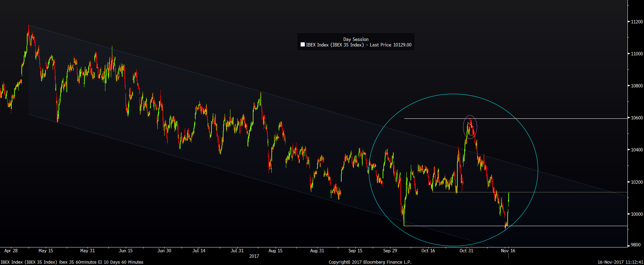This screenshot has width=644, height=265.
Task: Click the 'Jun 15' date label
Action: 126,251
